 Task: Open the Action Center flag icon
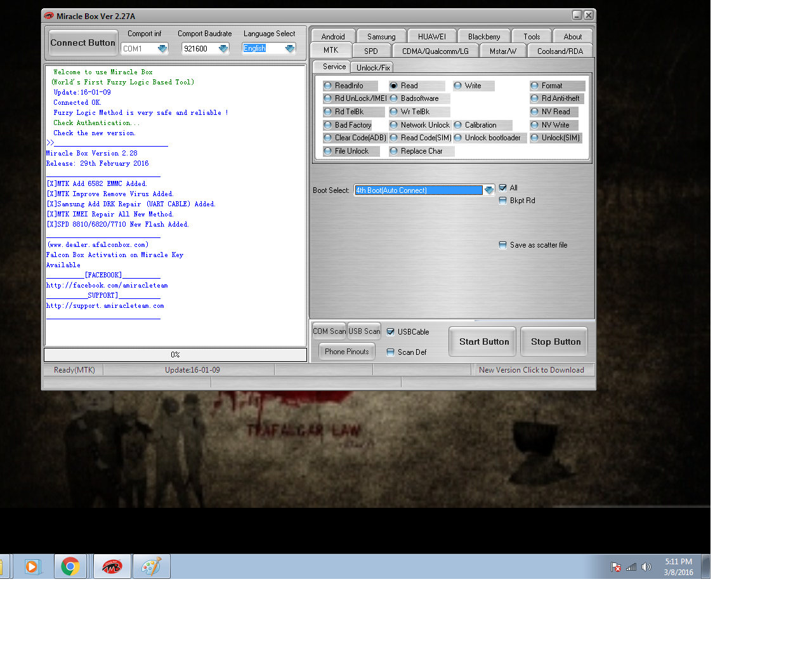pos(615,567)
